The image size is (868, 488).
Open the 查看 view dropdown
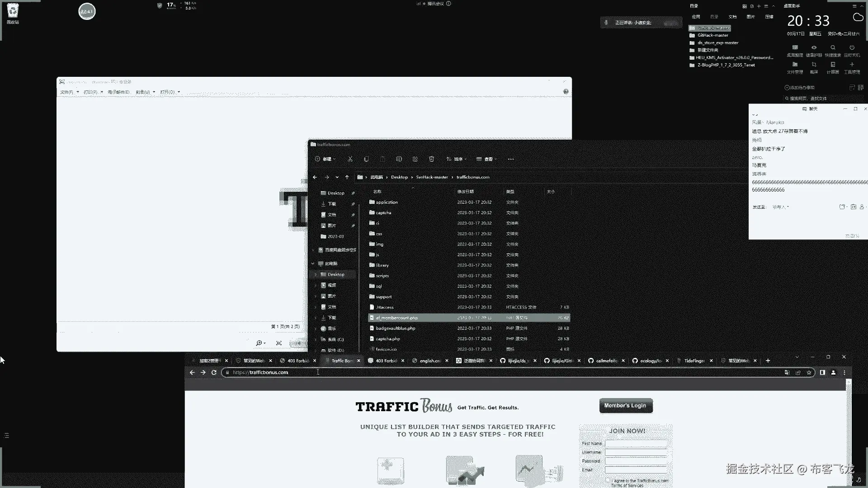click(x=486, y=159)
